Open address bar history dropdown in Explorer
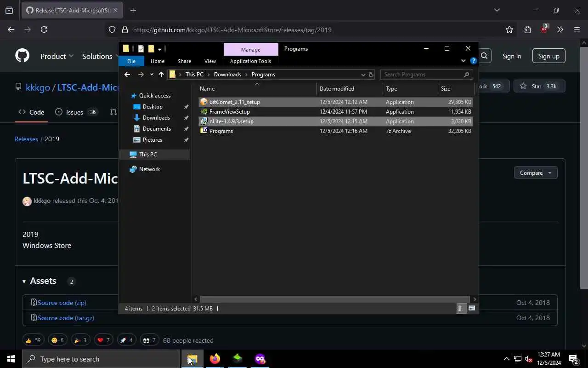This screenshot has width=588, height=368. click(x=363, y=75)
